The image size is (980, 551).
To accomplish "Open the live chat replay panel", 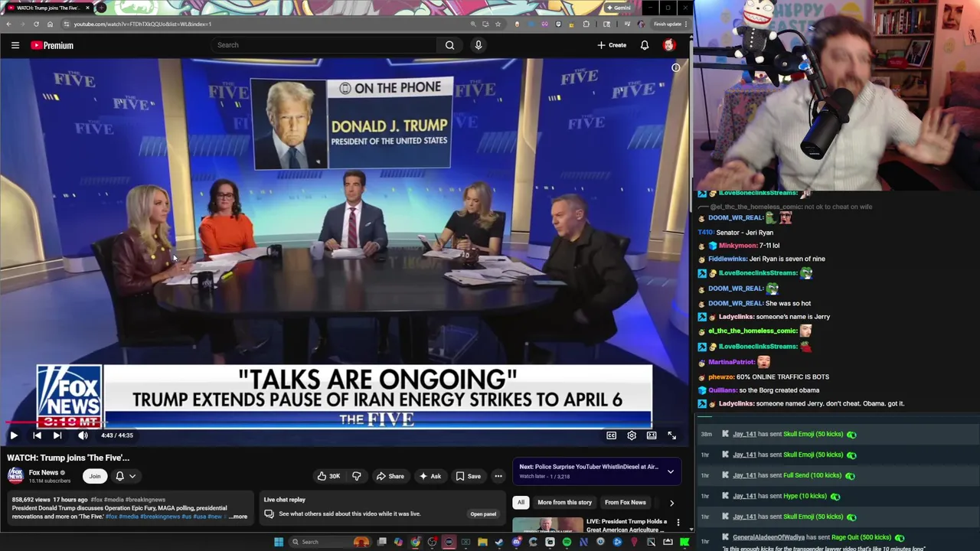I will (x=483, y=514).
